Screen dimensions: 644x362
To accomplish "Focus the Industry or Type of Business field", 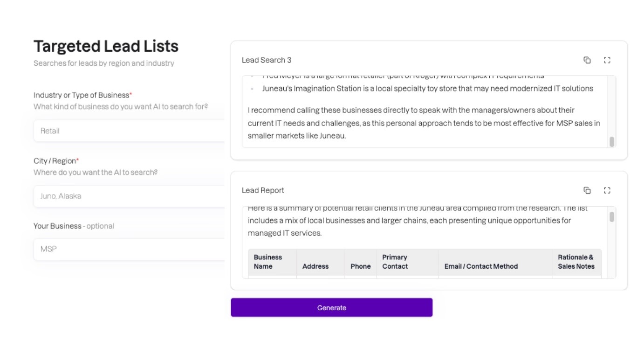I will (x=129, y=131).
